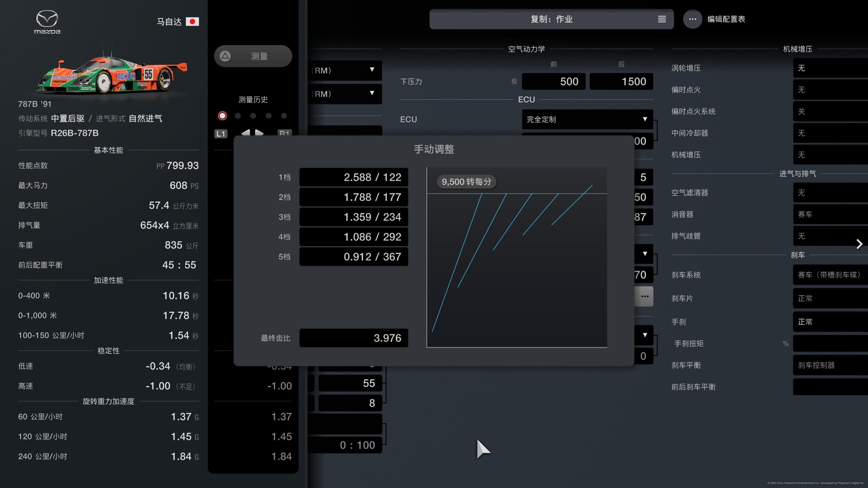Select 2档 gear ratio field 1.788
Image resolution: width=868 pixels, height=488 pixels.
(354, 197)
